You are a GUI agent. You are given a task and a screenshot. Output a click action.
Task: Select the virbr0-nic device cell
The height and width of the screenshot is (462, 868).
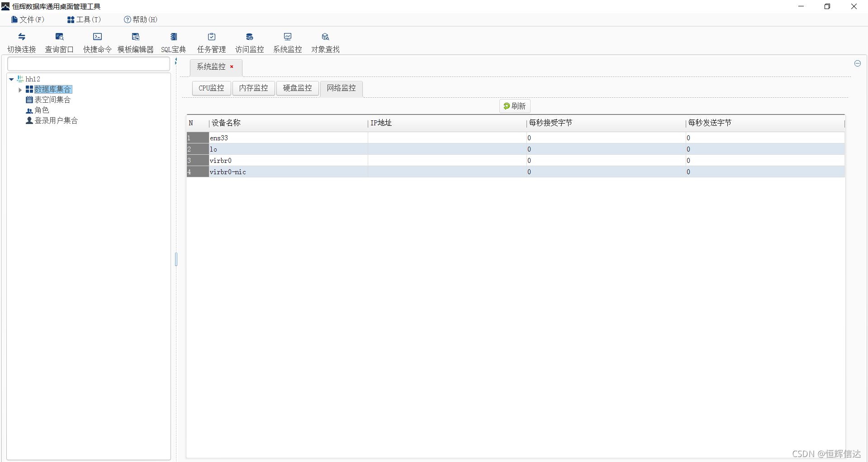[x=289, y=172]
